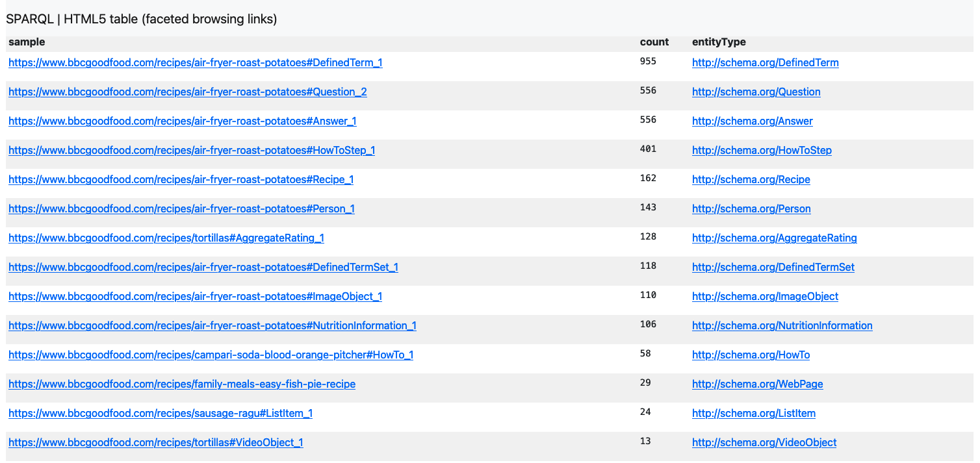
Task: Click the air-fryer-roast-potatoes Answer_1 sample link
Action: click(x=182, y=121)
